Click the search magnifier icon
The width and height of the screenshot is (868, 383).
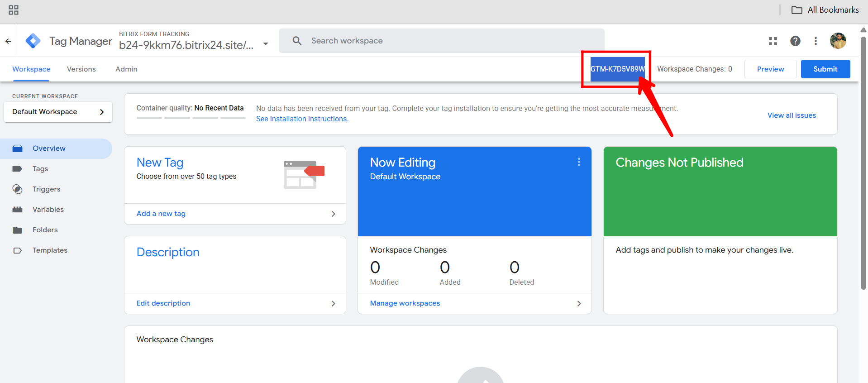(x=297, y=41)
